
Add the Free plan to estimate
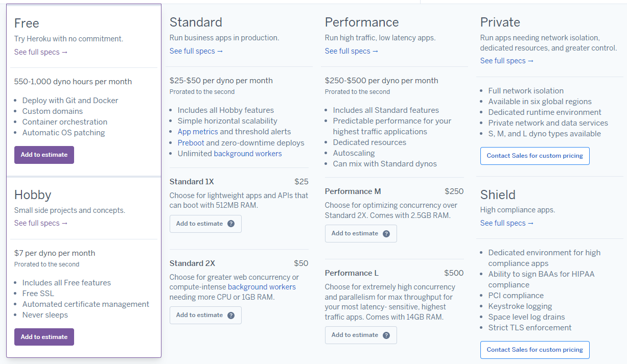click(x=44, y=155)
